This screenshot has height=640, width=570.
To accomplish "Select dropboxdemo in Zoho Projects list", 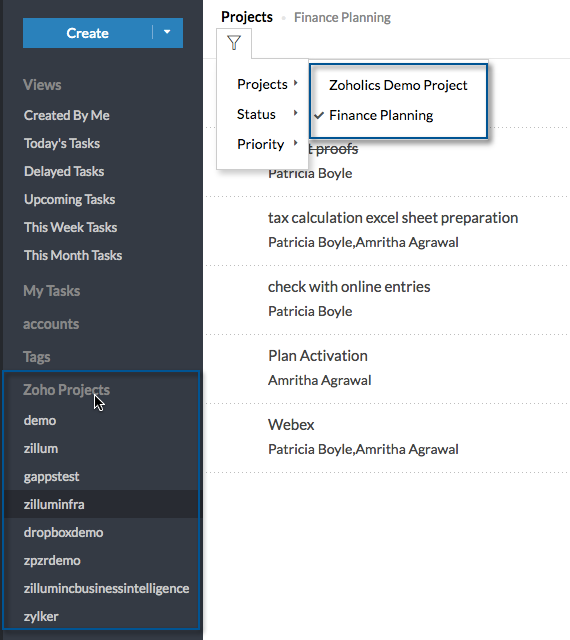I will click(x=63, y=533).
